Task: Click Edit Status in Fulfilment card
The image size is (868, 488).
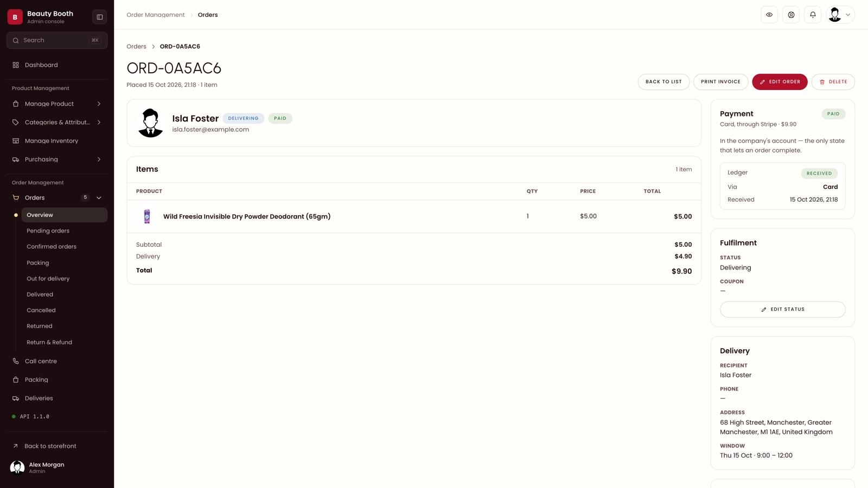Action: (x=782, y=310)
